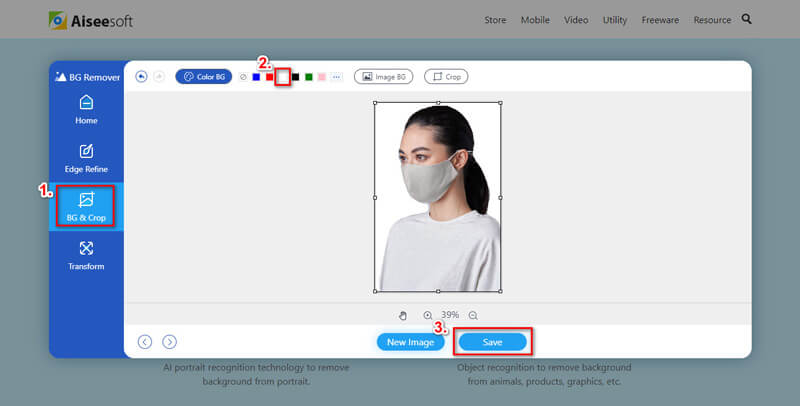Viewport: 800px width, 406px height.
Task: Click the zoom in magnifier
Action: click(428, 316)
